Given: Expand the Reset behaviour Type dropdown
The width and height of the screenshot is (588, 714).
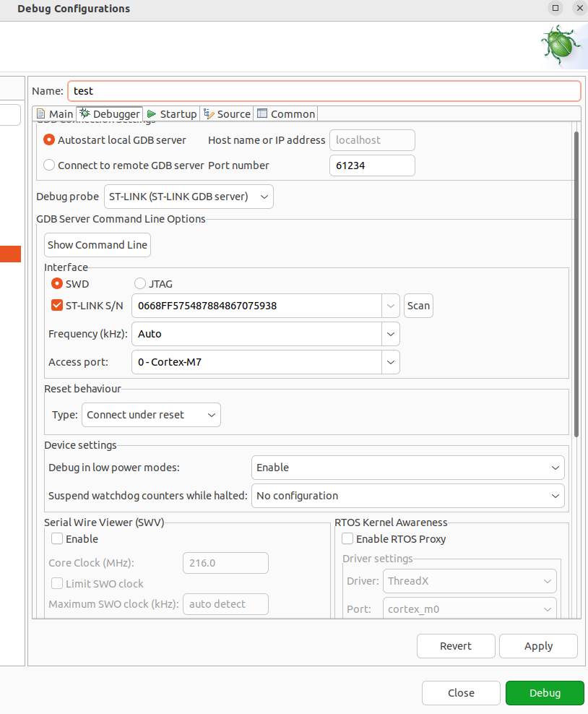Looking at the screenshot, I should (209, 415).
